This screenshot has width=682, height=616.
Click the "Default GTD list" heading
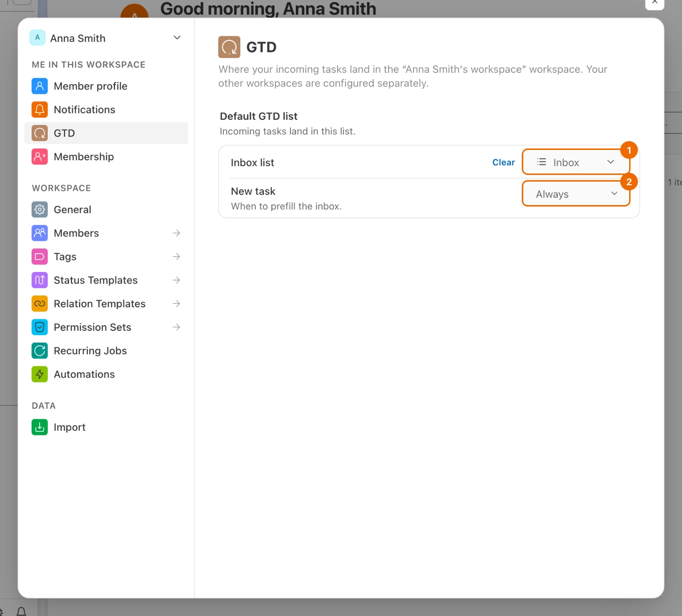[258, 116]
